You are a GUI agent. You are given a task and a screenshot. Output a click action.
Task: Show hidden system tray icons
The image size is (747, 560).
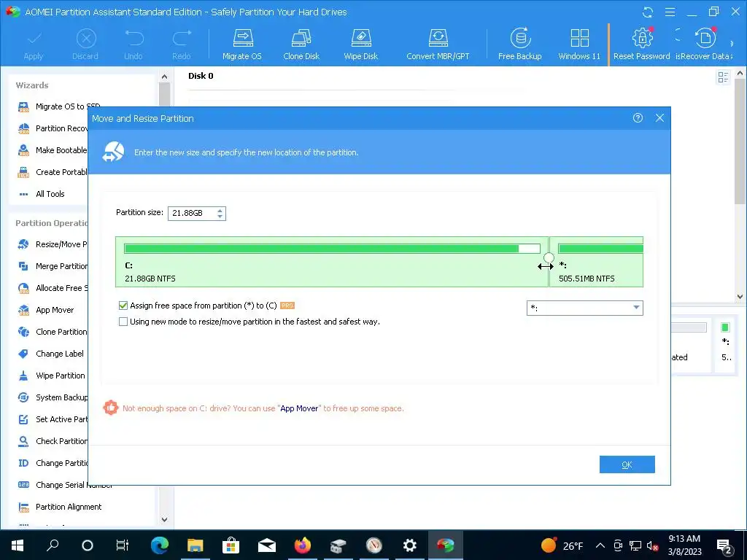(x=600, y=545)
